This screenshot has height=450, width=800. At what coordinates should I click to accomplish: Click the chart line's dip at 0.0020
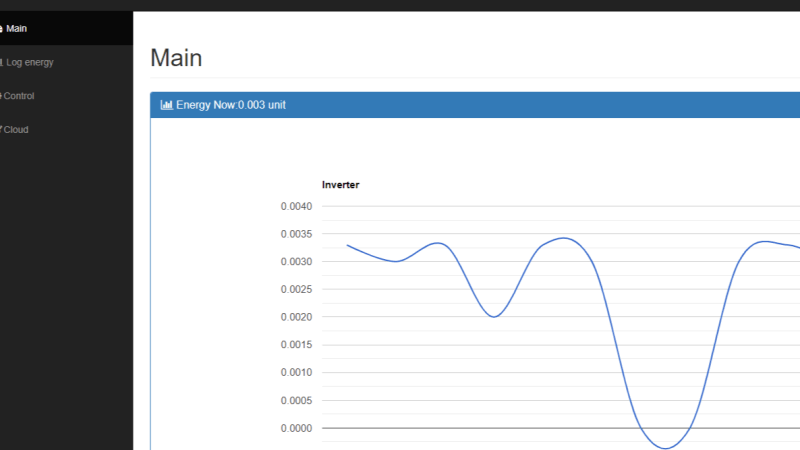click(494, 316)
